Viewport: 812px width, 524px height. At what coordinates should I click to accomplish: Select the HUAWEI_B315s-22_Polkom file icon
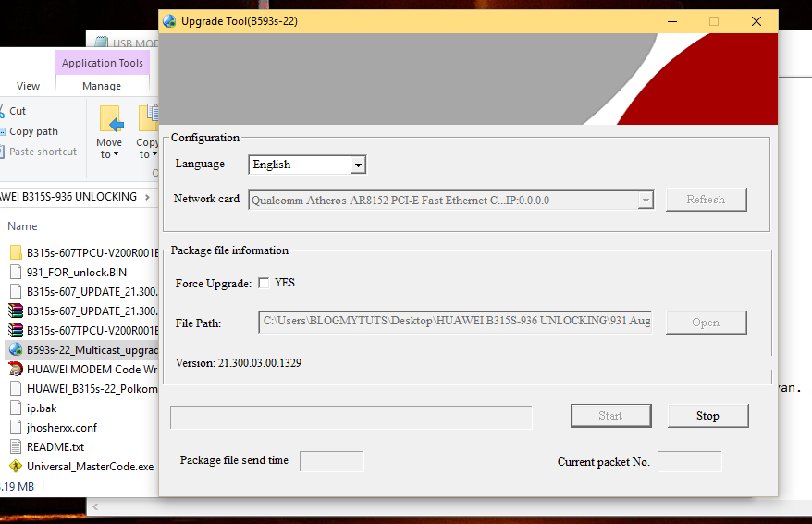[16, 388]
